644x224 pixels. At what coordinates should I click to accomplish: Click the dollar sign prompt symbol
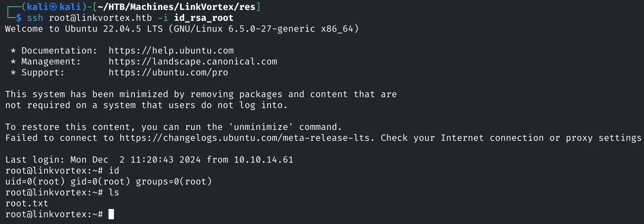[19, 18]
